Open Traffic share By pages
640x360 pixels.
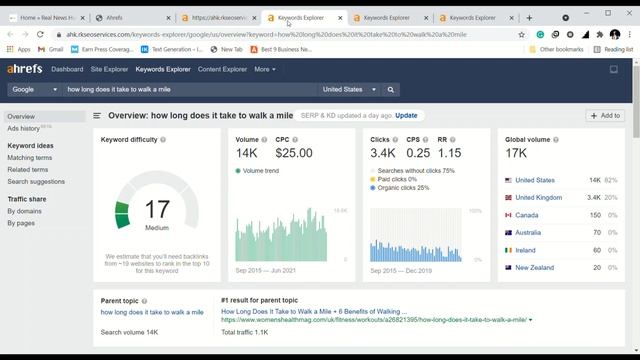tap(21, 223)
